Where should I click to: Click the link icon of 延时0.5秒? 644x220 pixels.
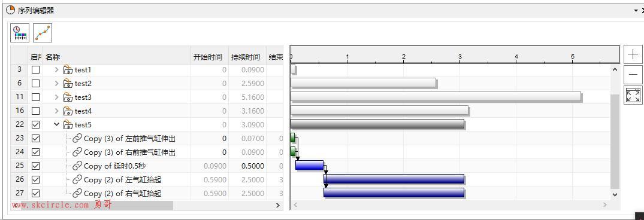[77, 166]
